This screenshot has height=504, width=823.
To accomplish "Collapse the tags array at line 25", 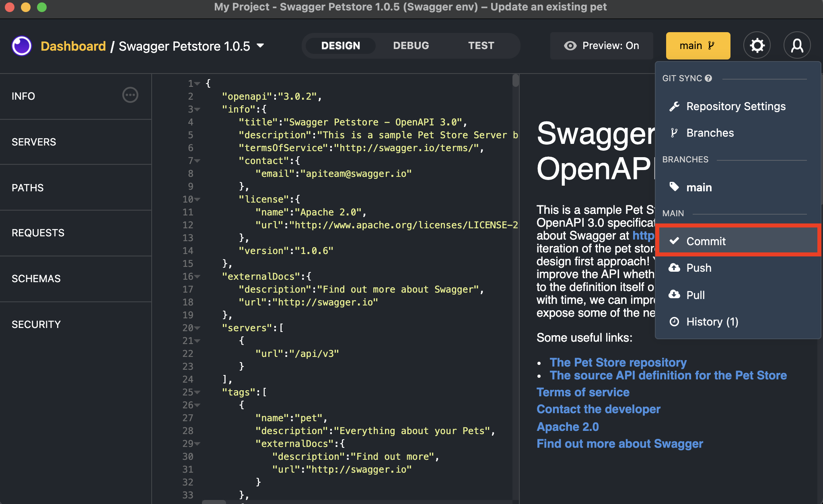I will coord(197,392).
